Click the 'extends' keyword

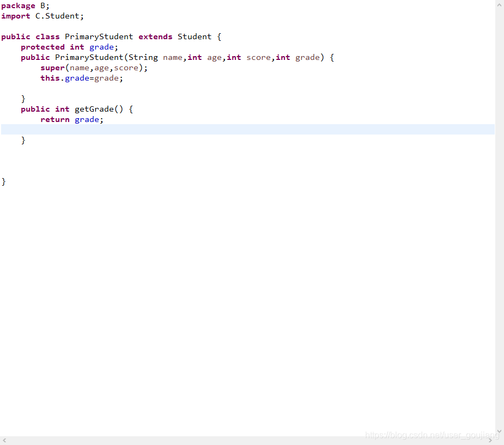(x=155, y=36)
